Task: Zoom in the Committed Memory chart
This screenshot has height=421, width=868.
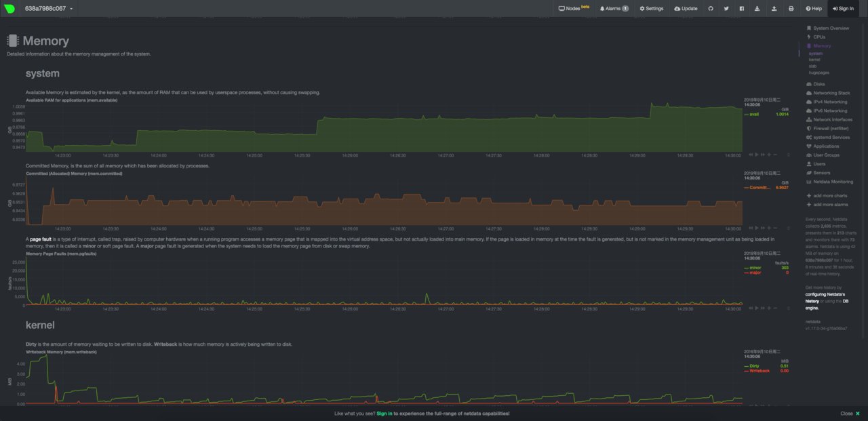Action: pos(769,228)
